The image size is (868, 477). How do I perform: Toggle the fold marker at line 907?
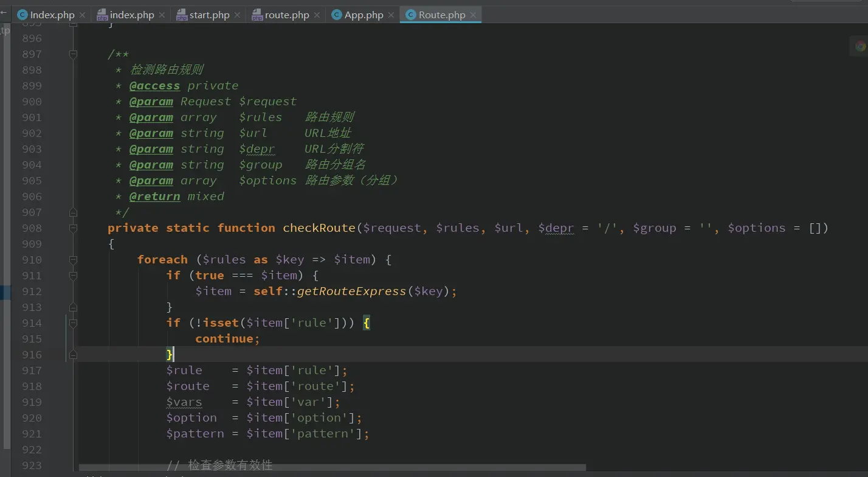tap(74, 212)
